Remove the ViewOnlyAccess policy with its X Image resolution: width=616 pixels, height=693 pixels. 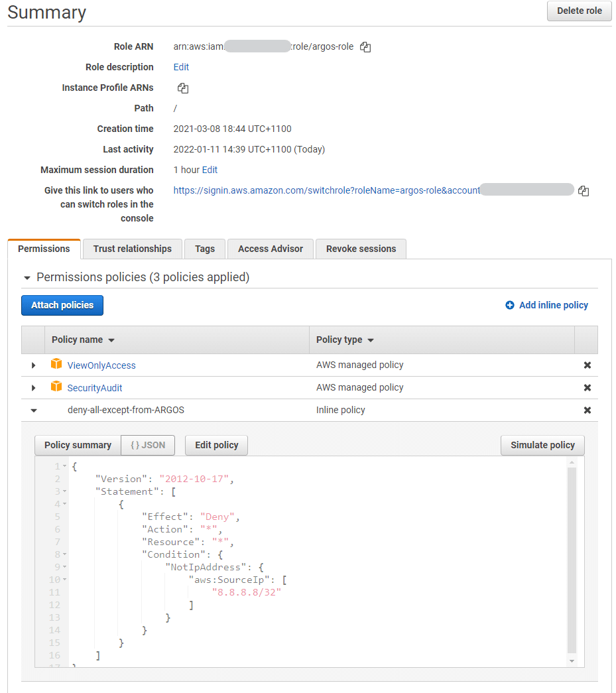click(587, 364)
